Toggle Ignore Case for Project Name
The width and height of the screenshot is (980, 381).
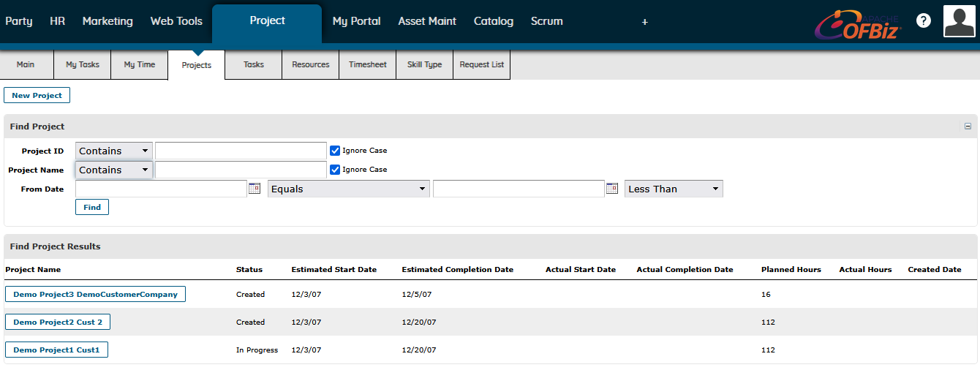click(335, 170)
